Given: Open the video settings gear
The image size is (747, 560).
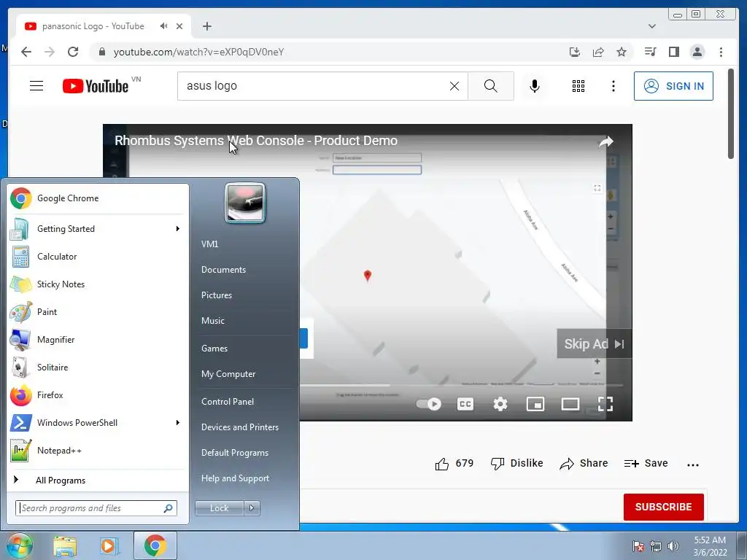Looking at the screenshot, I should [500, 404].
